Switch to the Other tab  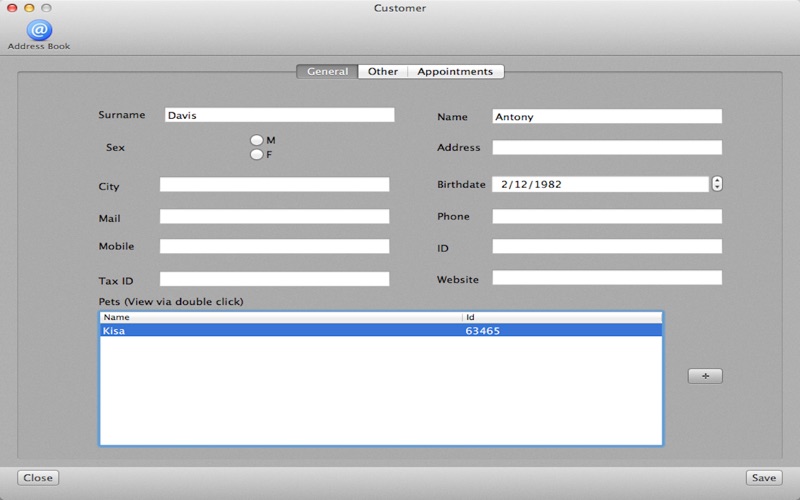(x=383, y=71)
